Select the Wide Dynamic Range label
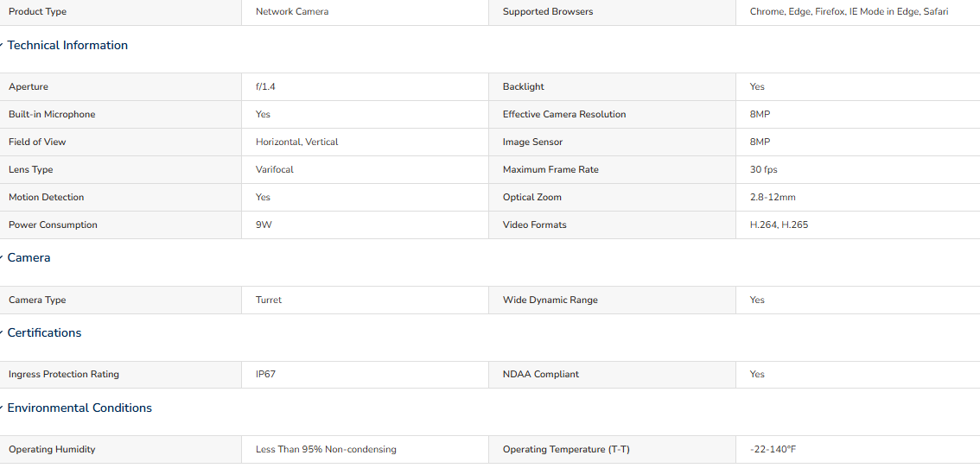 pyautogui.click(x=550, y=300)
